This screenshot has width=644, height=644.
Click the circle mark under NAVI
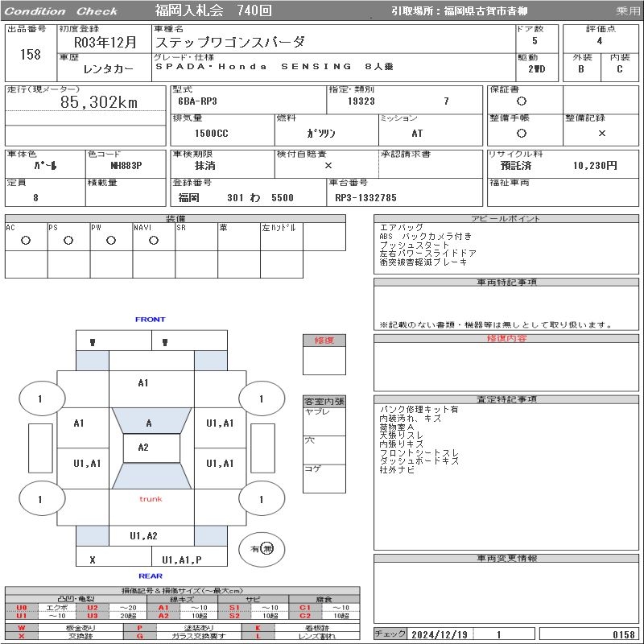coord(154,241)
